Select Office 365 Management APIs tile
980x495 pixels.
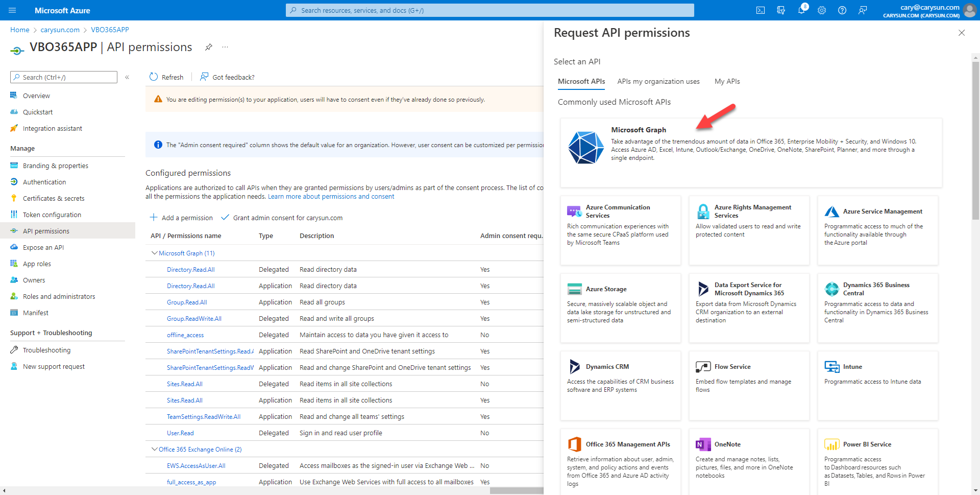click(620, 462)
